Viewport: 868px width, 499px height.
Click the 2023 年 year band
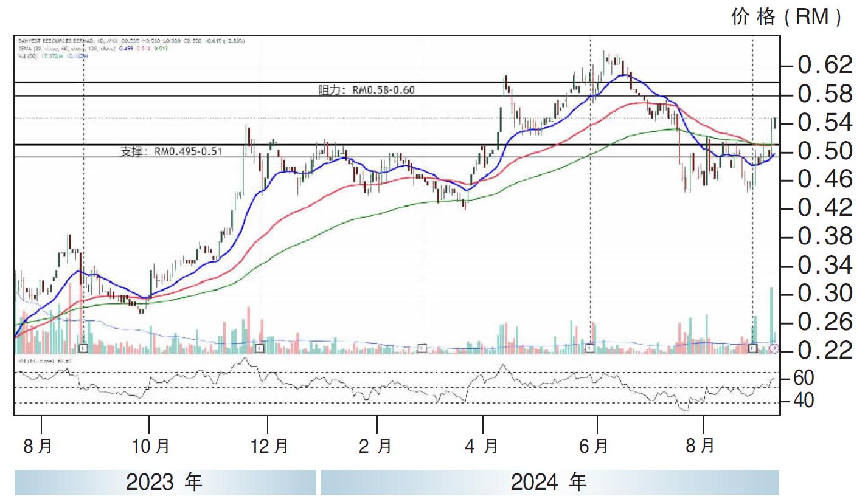pyautogui.click(x=165, y=483)
